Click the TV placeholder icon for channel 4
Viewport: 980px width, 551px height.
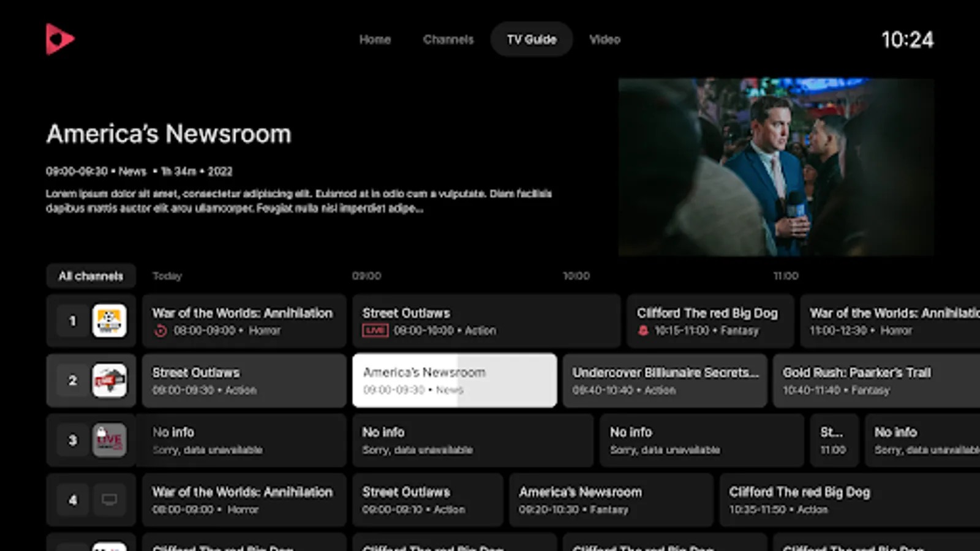click(109, 500)
